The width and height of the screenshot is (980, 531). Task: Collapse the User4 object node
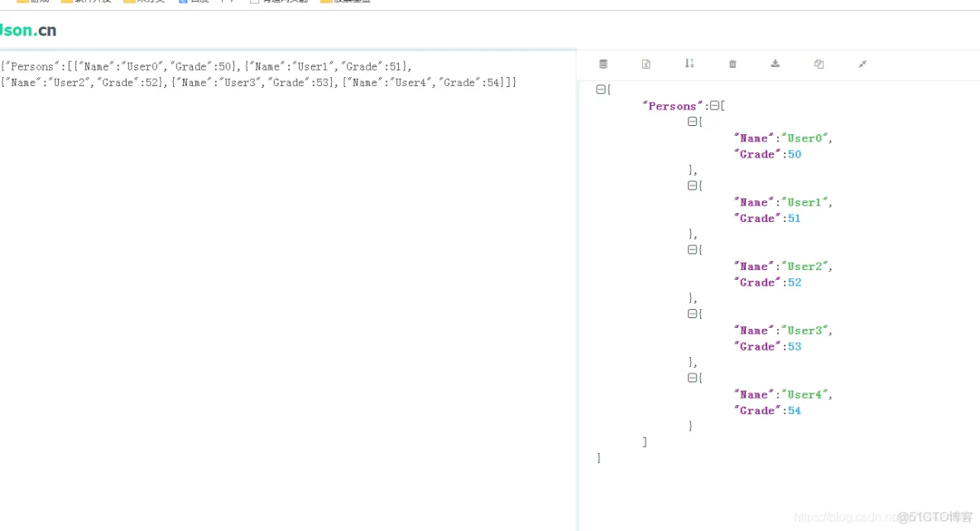692,378
